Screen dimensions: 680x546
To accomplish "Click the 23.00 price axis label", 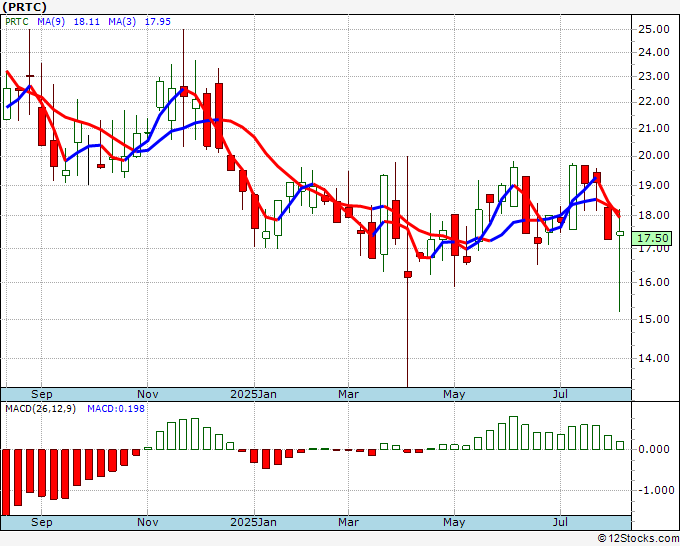I will (654, 76).
